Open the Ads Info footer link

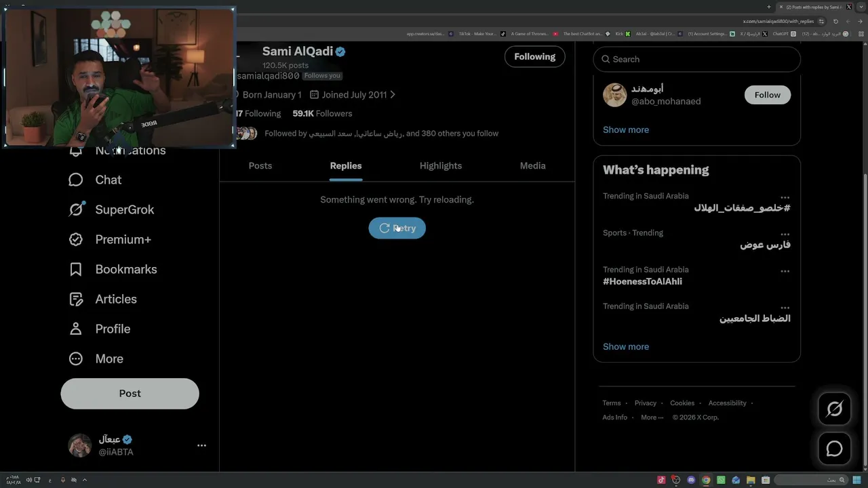pos(615,418)
